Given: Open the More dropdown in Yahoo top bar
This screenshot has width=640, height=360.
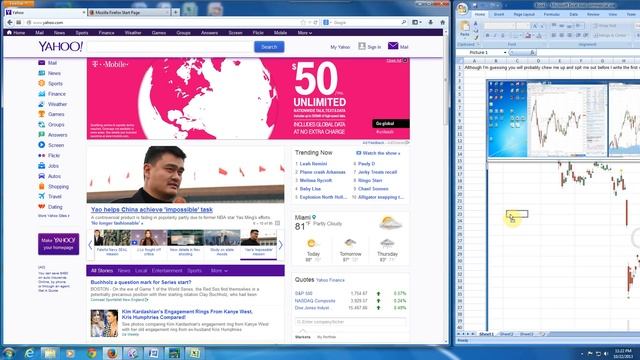Looking at the screenshot, I should (x=304, y=33).
